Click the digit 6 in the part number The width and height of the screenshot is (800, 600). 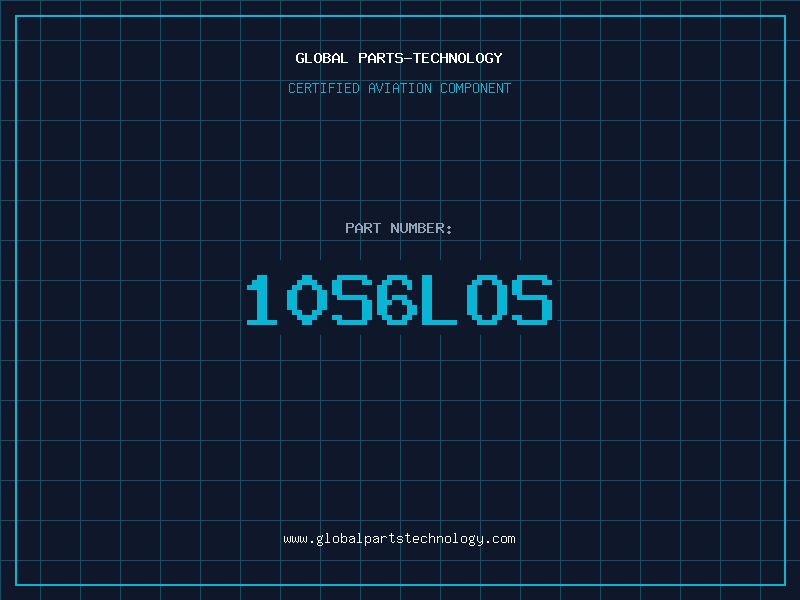pyautogui.click(x=396, y=299)
